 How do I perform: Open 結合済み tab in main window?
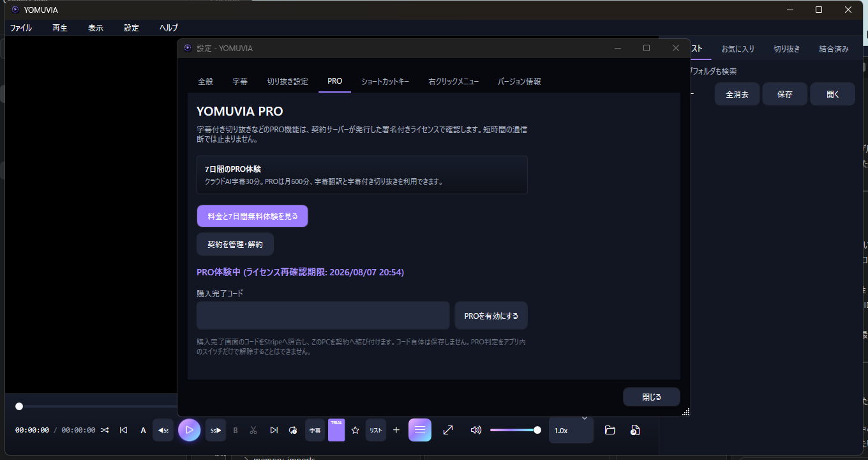[834, 49]
